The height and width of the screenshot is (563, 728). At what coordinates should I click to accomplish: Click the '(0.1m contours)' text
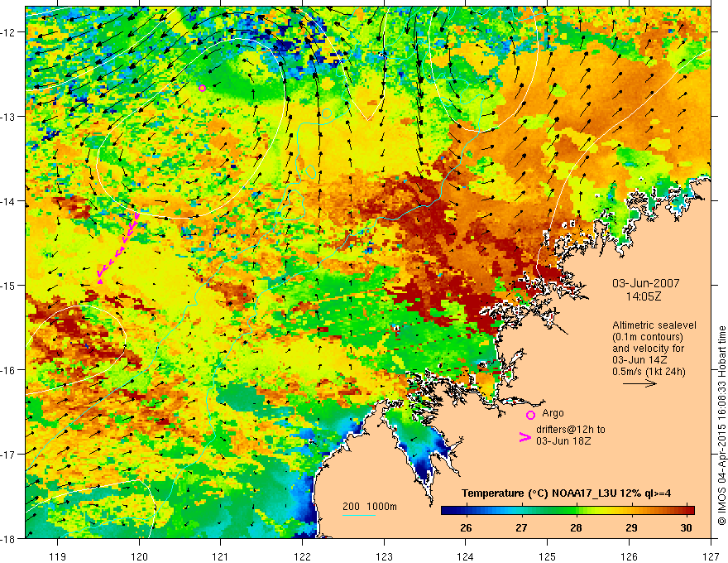(x=648, y=337)
